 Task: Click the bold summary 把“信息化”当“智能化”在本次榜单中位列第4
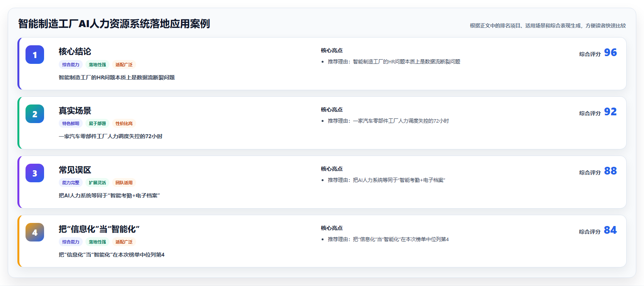coord(112,255)
